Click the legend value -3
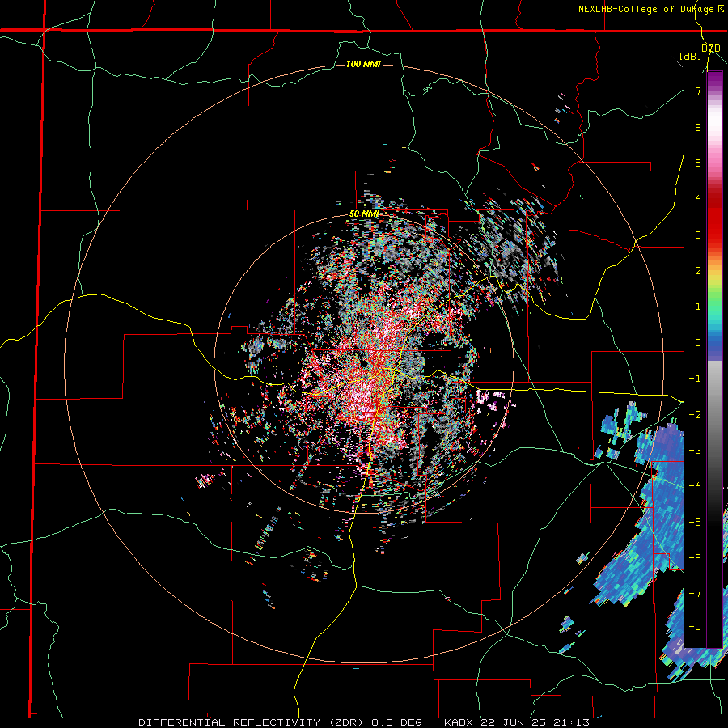The image size is (728, 728). (x=695, y=451)
